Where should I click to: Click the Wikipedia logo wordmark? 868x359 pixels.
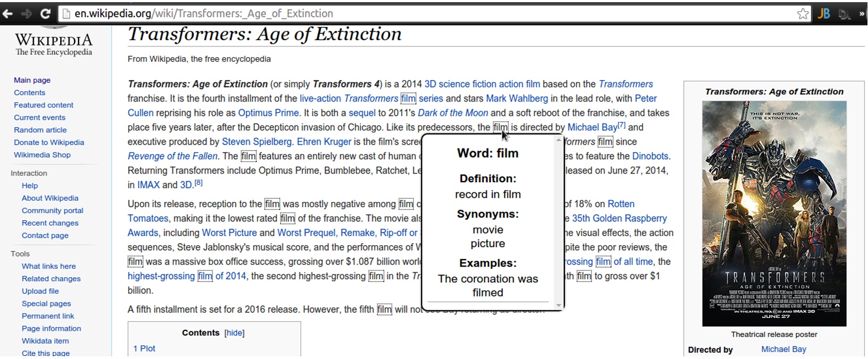[x=53, y=40]
